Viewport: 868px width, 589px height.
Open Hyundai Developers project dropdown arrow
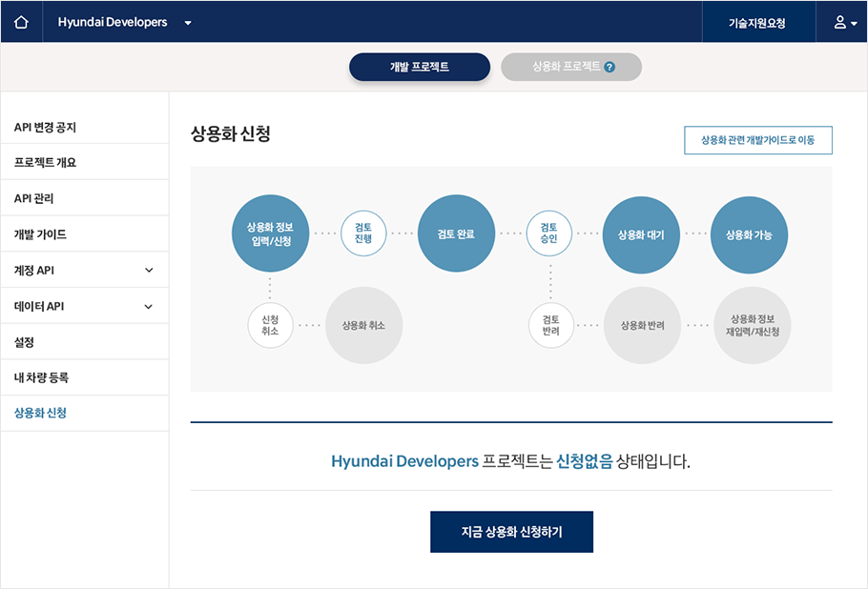[x=188, y=23]
